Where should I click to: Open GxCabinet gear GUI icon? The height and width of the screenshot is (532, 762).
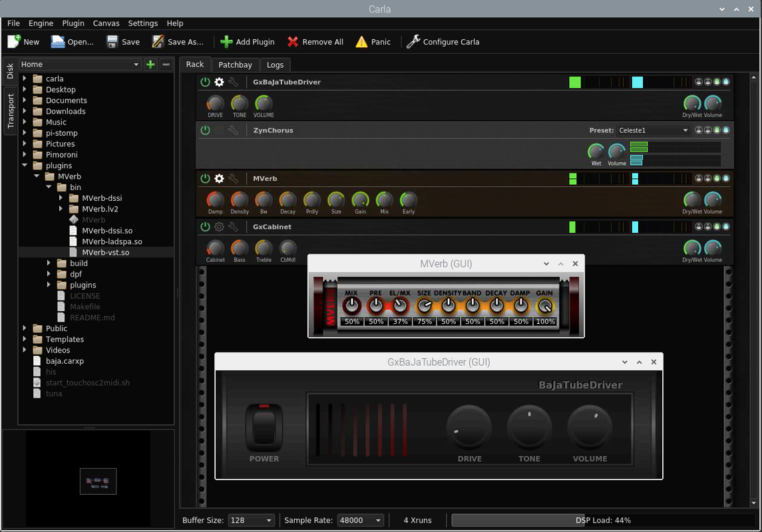pyautogui.click(x=219, y=227)
